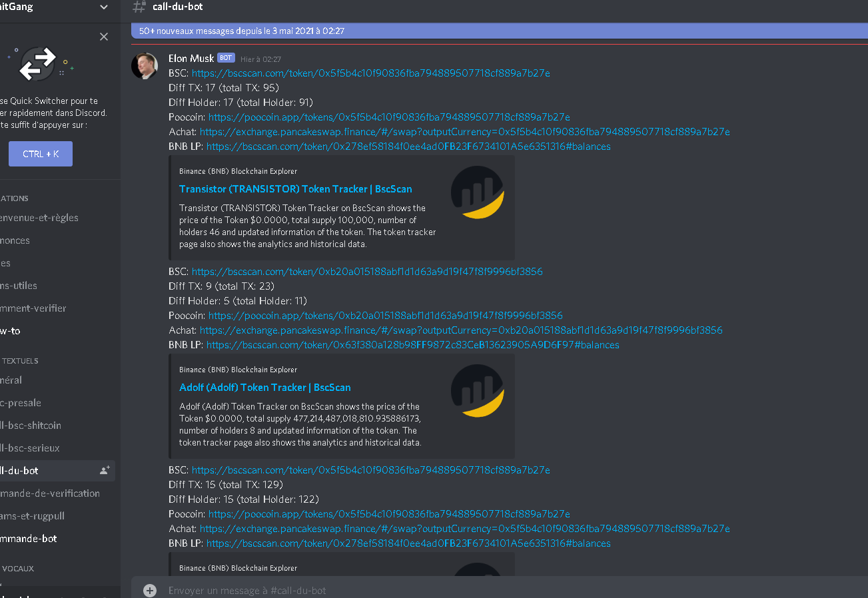The width and height of the screenshot is (868, 598).
Task: Click the text Diff Holder: 17 (total Holder: 91)
Action: click(241, 103)
